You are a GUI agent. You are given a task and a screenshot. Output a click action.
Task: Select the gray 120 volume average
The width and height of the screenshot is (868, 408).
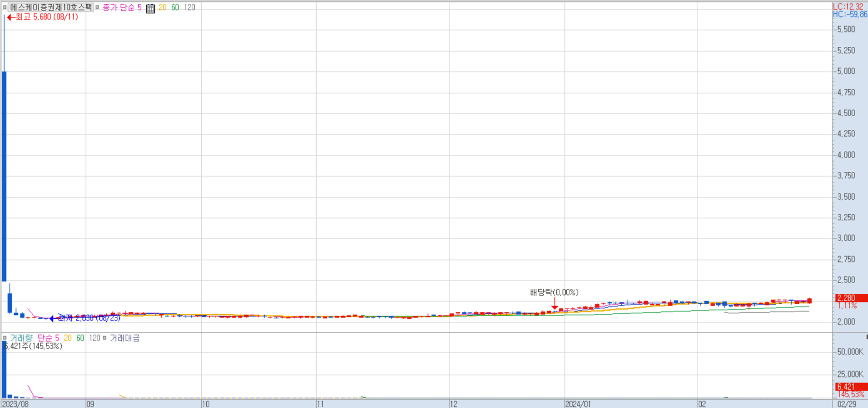pyautogui.click(x=94, y=338)
